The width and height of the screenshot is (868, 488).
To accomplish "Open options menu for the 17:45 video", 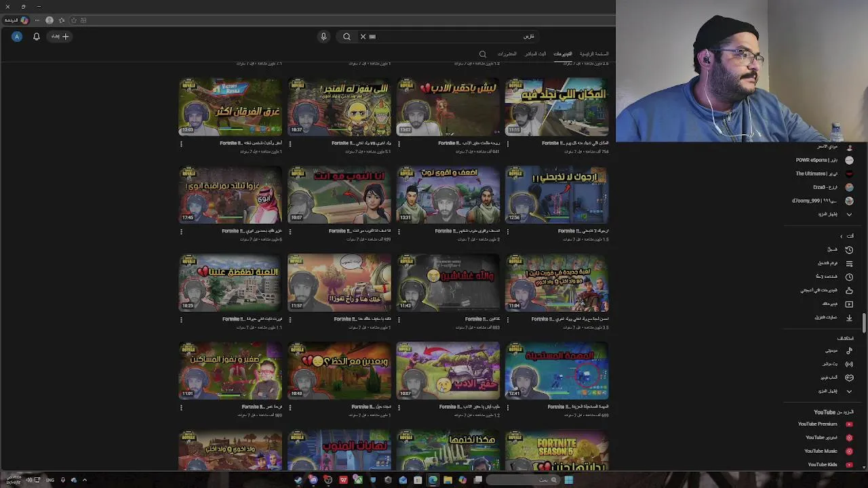I will pos(181,232).
